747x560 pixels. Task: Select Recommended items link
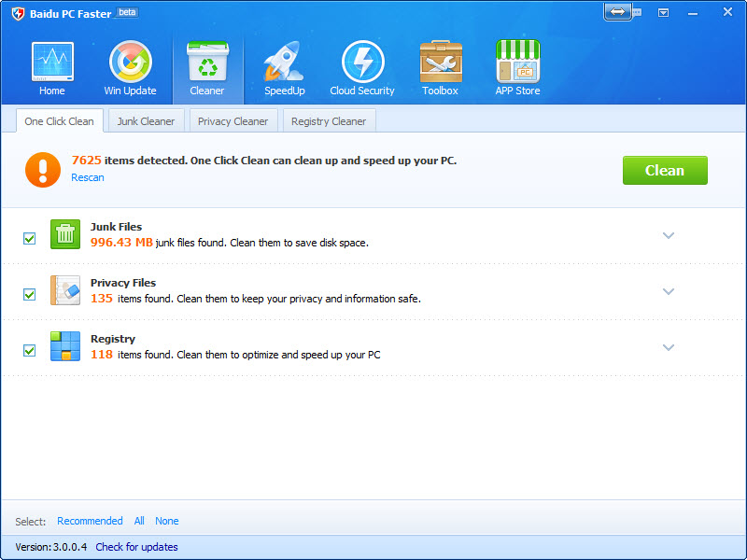tap(90, 521)
